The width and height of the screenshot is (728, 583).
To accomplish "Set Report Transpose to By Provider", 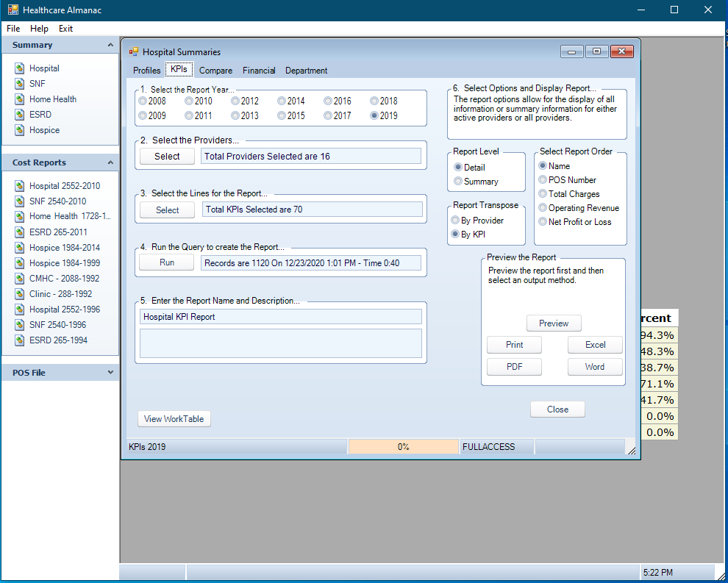I will 455,220.
